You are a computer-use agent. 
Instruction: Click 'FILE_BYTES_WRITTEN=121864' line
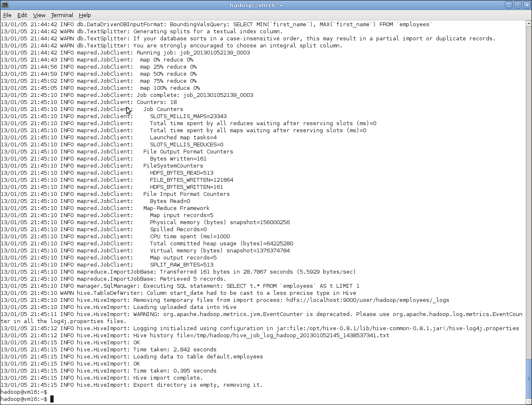192,180
